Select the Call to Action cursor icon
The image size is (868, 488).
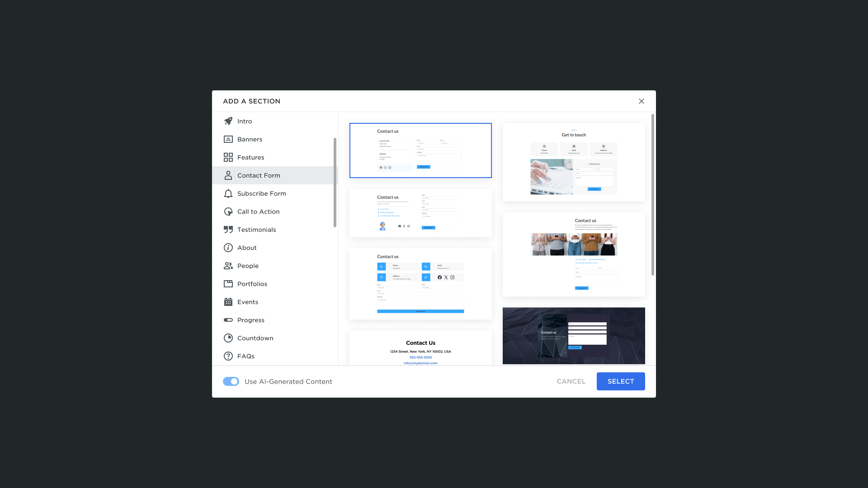228,211
